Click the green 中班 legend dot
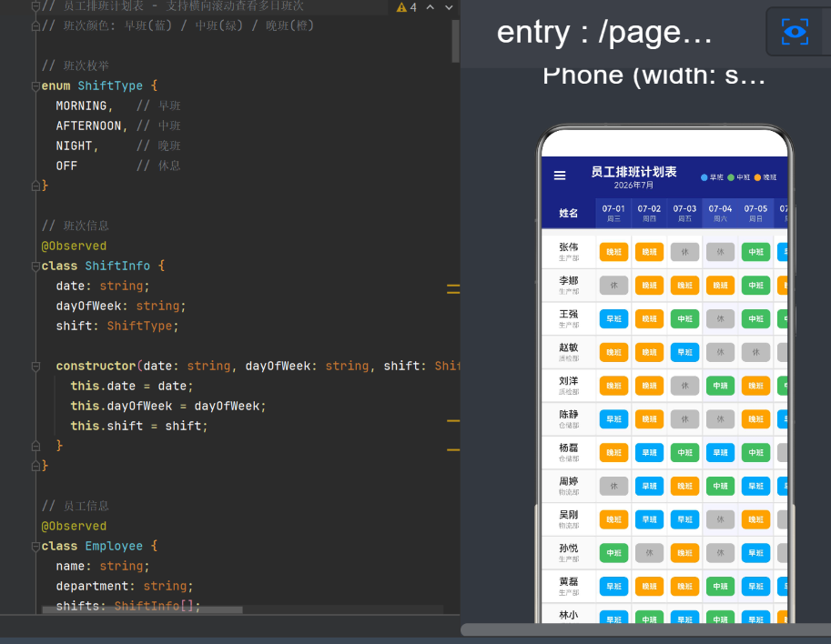 tap(731, 177)
